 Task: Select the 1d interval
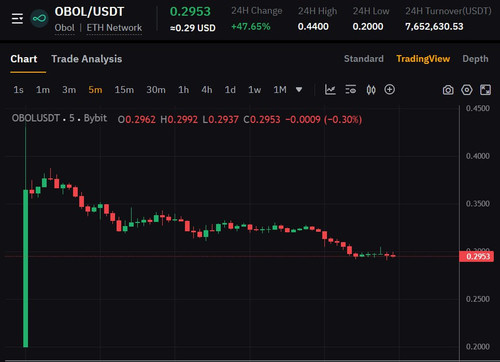pyautogui.click(x=230, y=90)
